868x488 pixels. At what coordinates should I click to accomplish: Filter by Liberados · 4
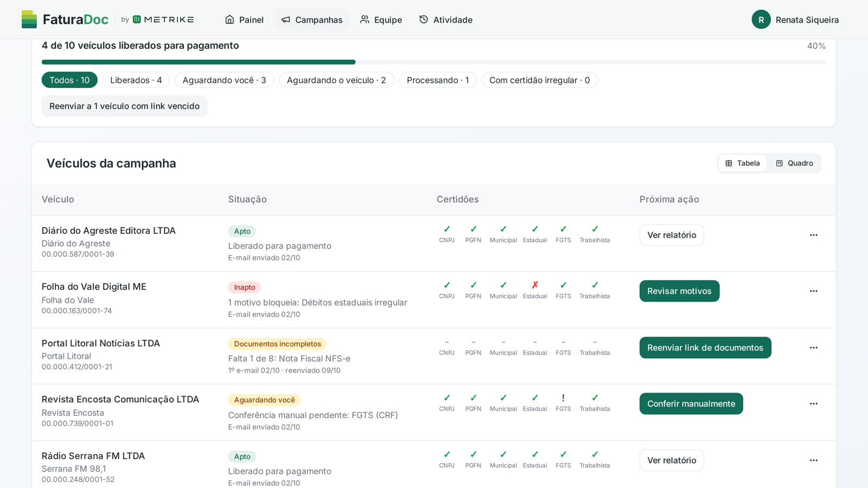click(136, 80)
